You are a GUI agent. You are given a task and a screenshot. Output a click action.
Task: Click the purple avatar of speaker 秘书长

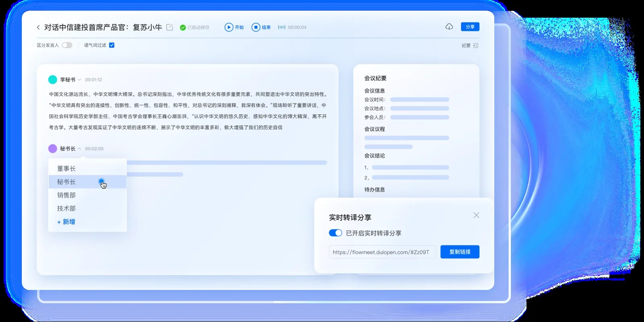point(53,149)
